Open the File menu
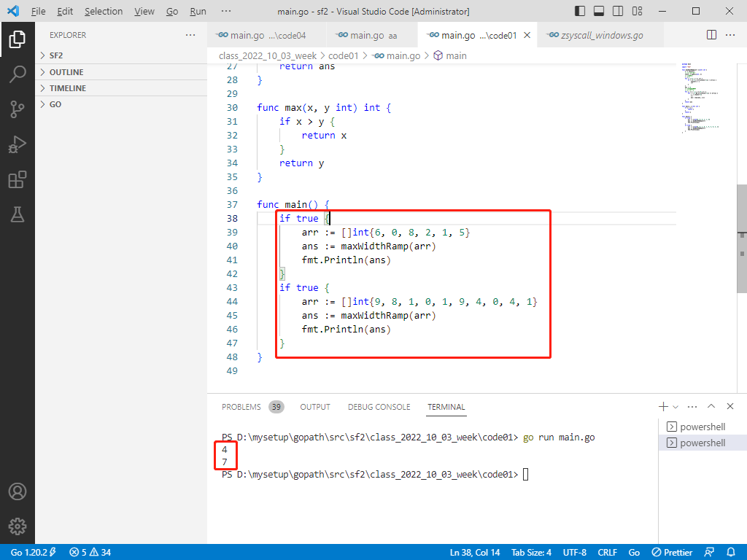Viewport: 747px width, 560px height. pos(38,11)
